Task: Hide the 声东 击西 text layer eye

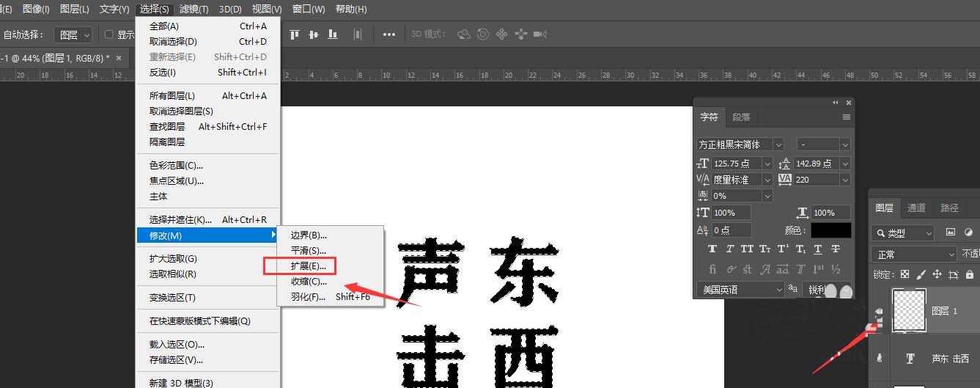Action: tap(880, 358)
